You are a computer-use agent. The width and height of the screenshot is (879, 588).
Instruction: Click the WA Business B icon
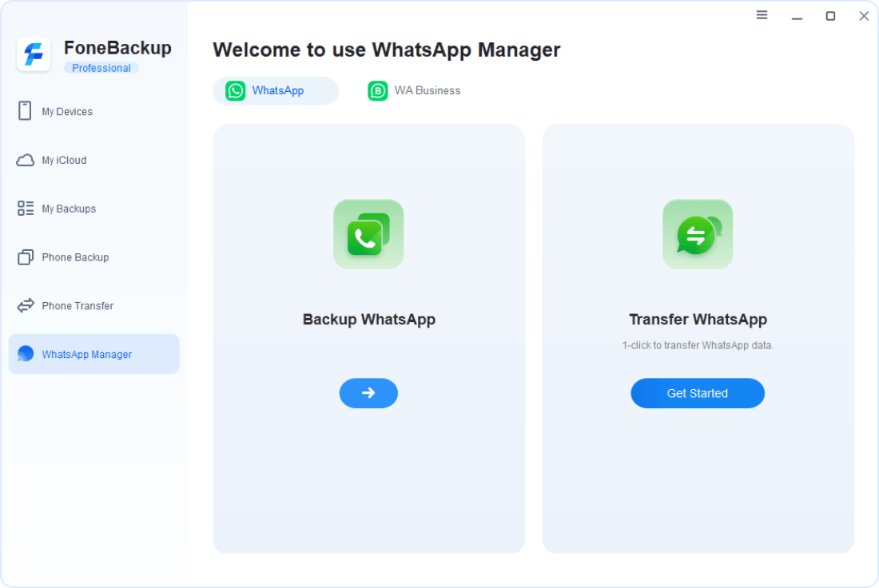pos(378,91)
